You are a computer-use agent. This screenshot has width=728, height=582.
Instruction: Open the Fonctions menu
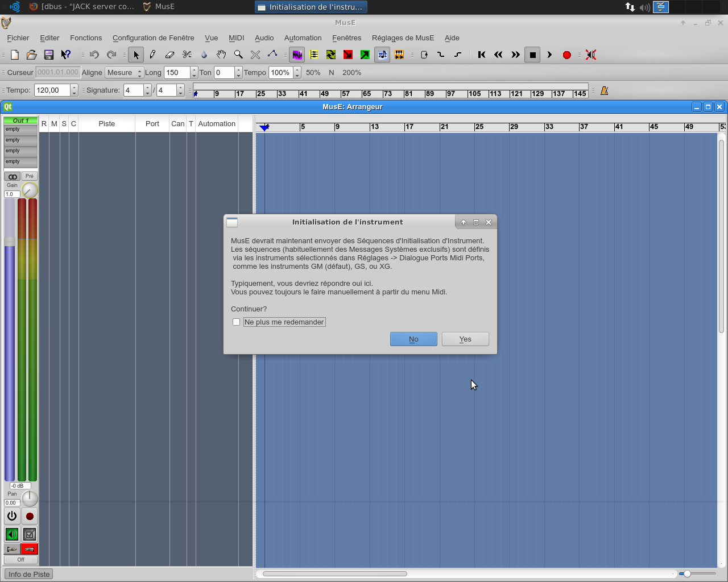[86, 38]
